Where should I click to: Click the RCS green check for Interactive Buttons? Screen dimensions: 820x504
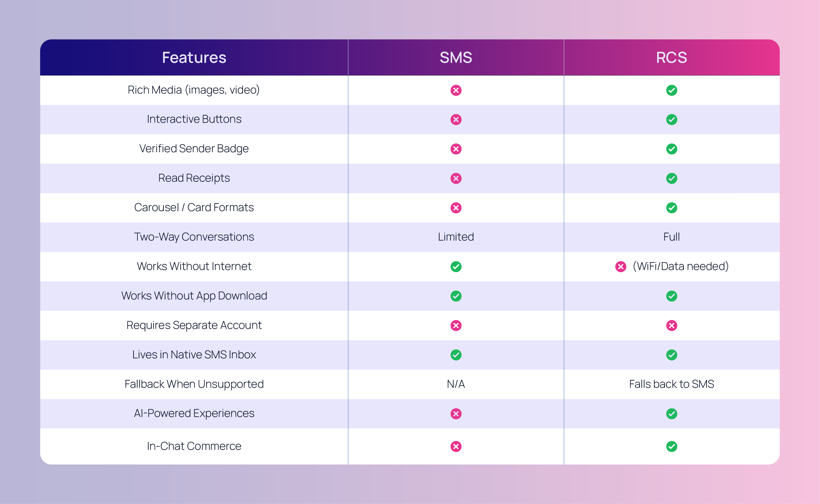671,120
